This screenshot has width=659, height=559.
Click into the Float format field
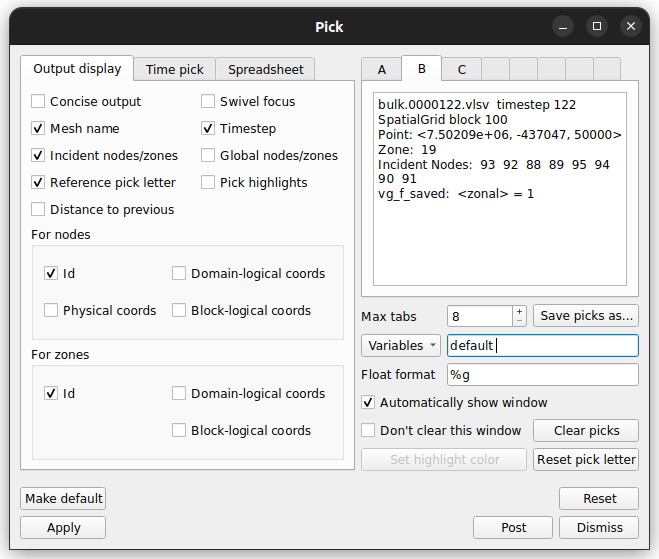pyautogui.click(x=541, y=374)
